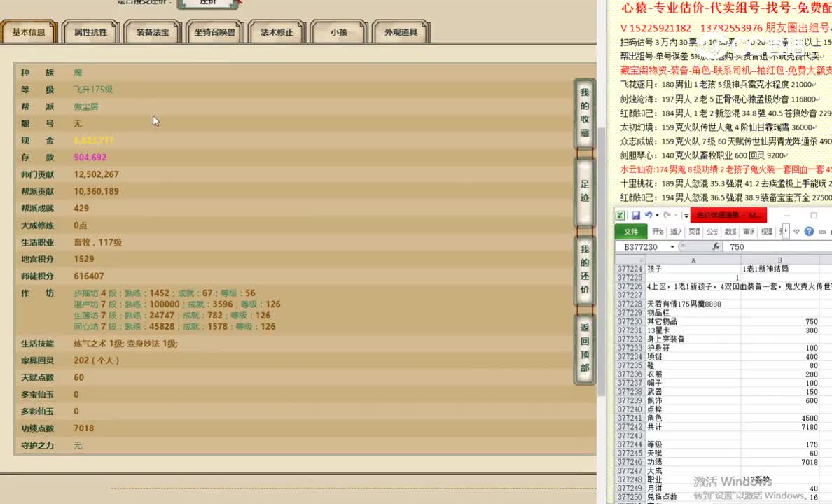832x504 pixels.
Task: Open the Quick Access Toolbar customize dropdown
Action: pyautogui.click(x=686, y=215)
